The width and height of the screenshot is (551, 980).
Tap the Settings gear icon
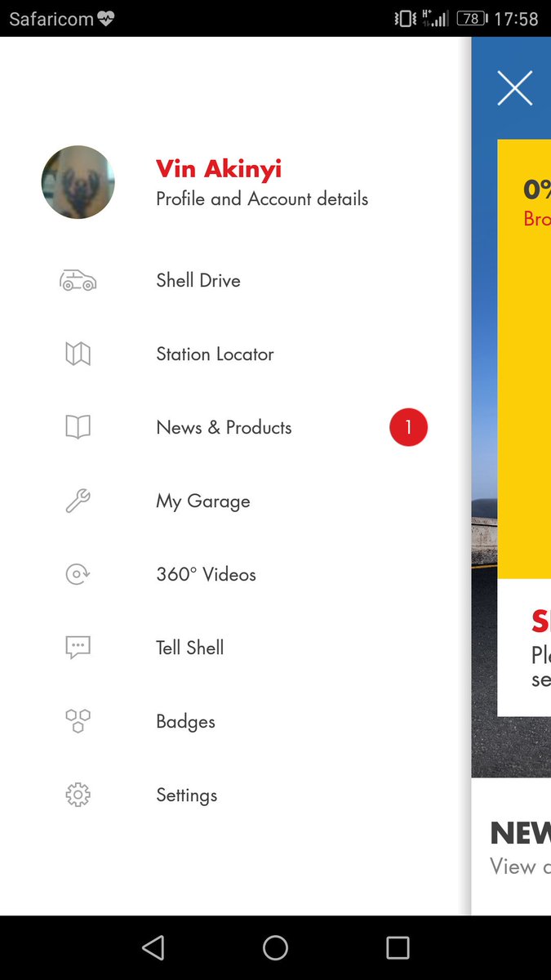78,795
